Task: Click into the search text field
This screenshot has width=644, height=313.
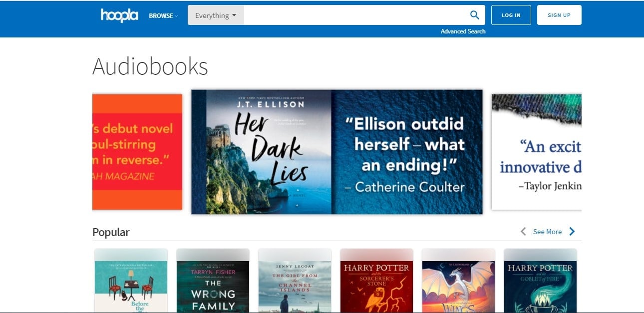Action: point(354,15)
